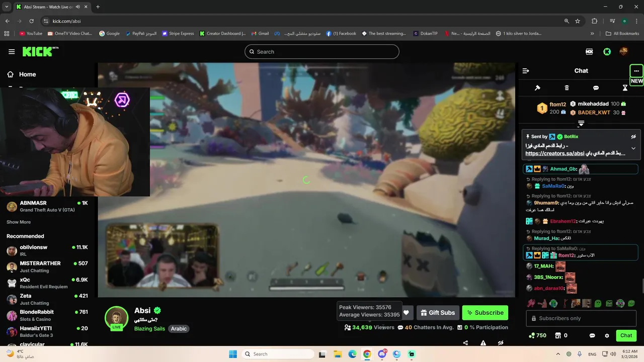Click the speech bubble icon in chat toolbar
Image resolution: width=644 pixels, height=362 pixels.
[596, 88]
